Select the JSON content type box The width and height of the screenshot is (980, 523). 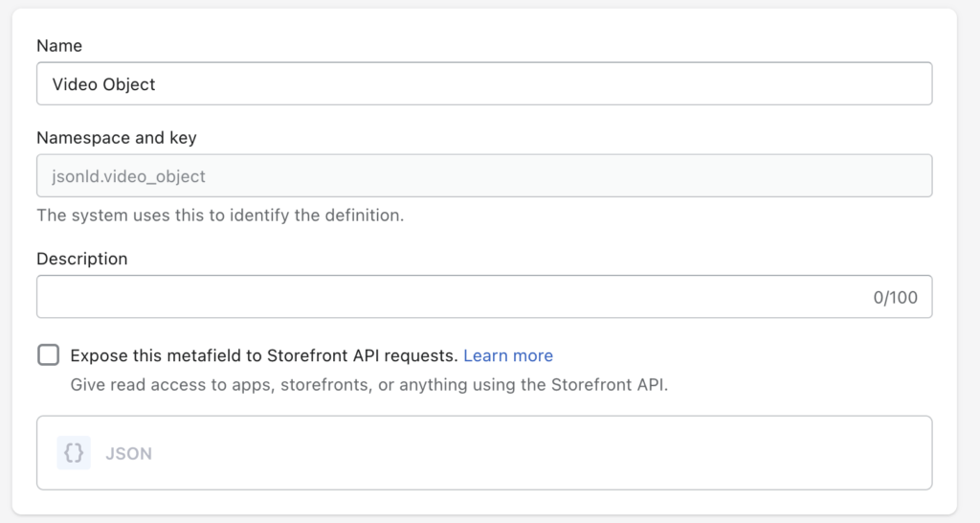point(484,453)
